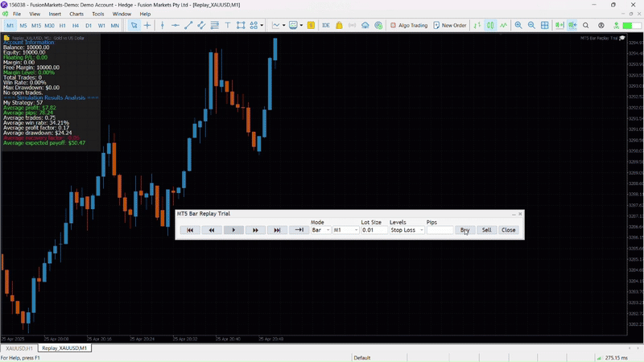This screenshot has width=644, height=362.
Task: Switch chart to candlesticks
Action: coord(490,26)
